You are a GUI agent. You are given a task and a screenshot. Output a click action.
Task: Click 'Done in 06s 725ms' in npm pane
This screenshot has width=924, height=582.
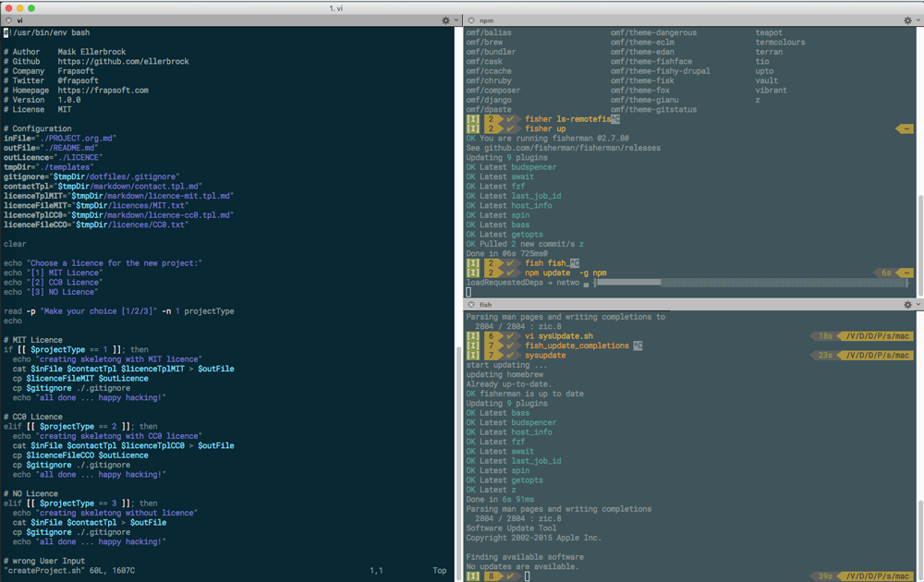tap(505, 254)
